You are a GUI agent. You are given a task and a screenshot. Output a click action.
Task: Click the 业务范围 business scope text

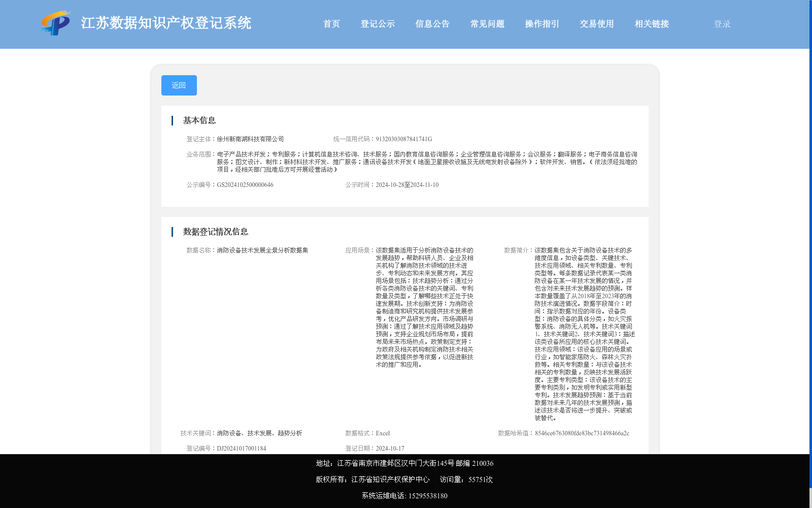click(427, 162)
